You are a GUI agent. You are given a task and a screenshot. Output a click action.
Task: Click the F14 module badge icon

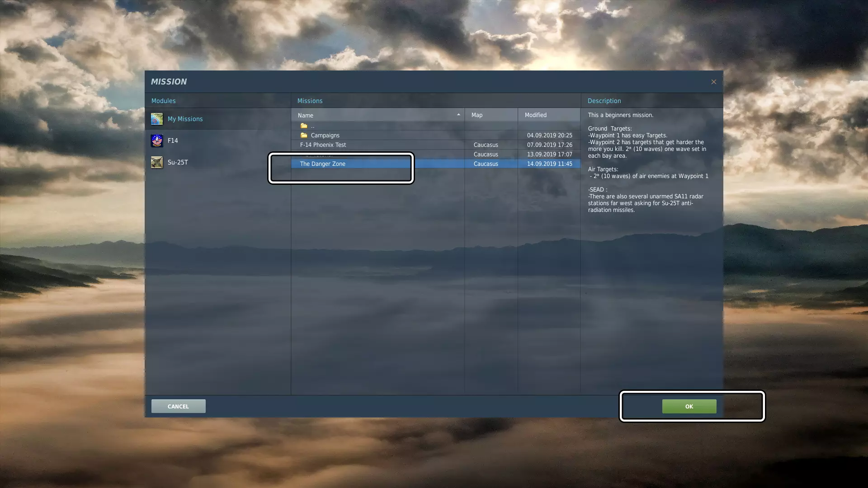click(157, 141)
